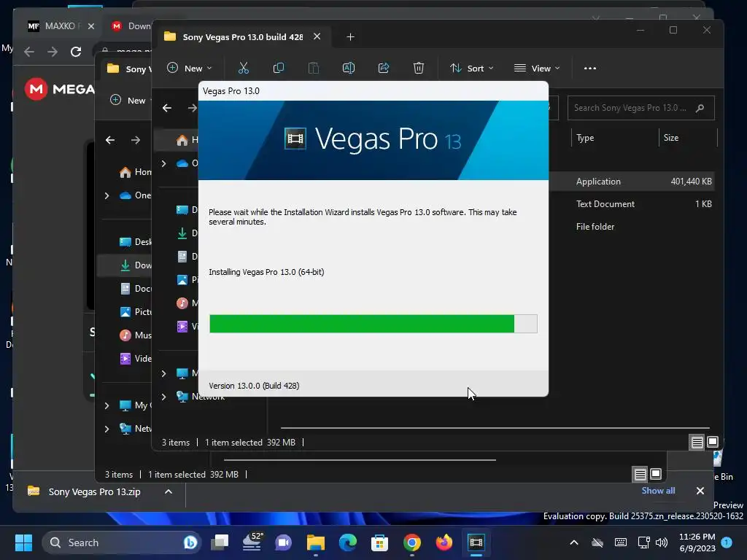
Task: Expand the OneDrive node in front Explorer sidebar
Action: pyautogui.click(x=163, y=163)
